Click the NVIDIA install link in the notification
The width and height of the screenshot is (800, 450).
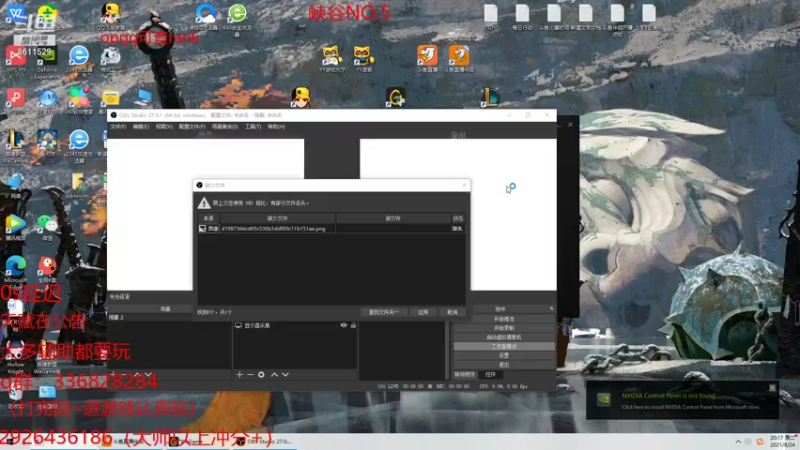690,407
